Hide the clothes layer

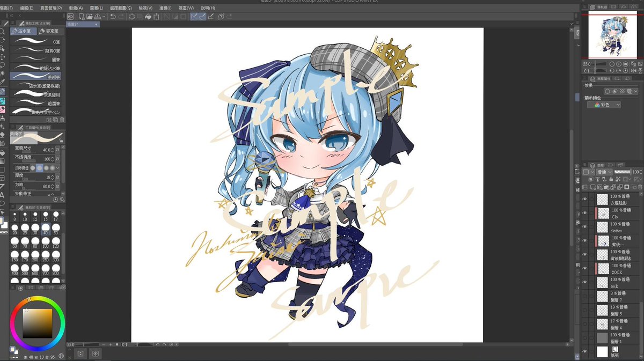[x=585, y=226]
